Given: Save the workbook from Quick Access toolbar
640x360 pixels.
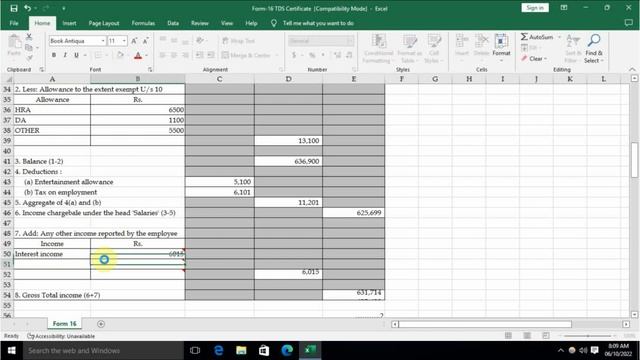Looking at the screenshot, I should coord(14,8).
